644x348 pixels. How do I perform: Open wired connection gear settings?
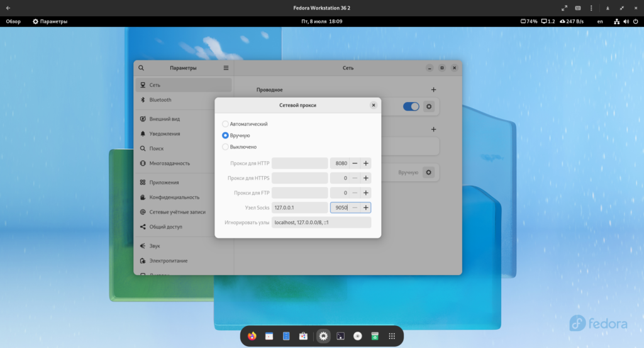tap(429, 106)
